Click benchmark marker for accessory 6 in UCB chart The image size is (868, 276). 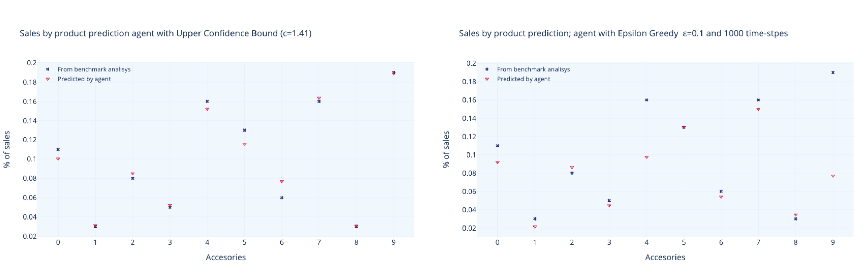(282, 198)
